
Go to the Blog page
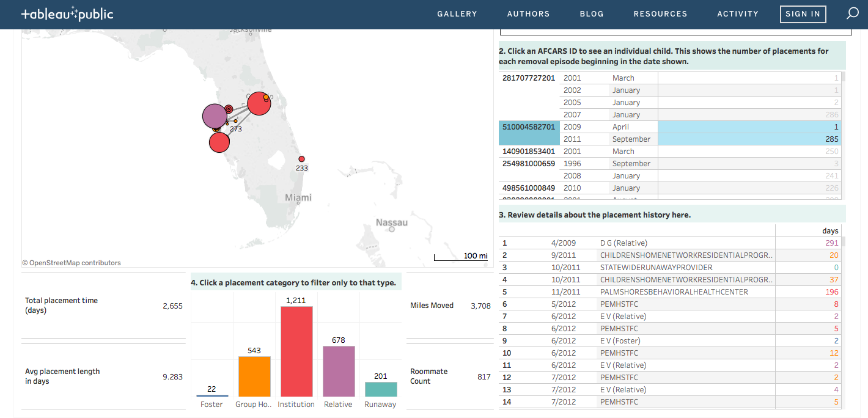(x=591, y=14)
